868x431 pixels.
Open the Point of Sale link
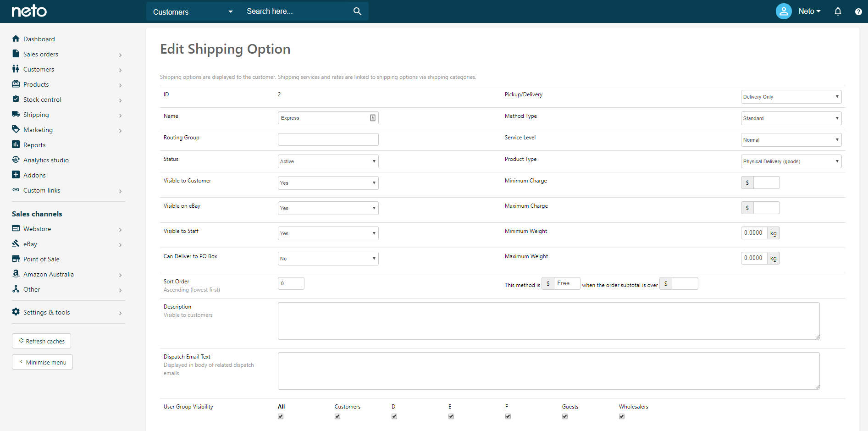[41, 259]
